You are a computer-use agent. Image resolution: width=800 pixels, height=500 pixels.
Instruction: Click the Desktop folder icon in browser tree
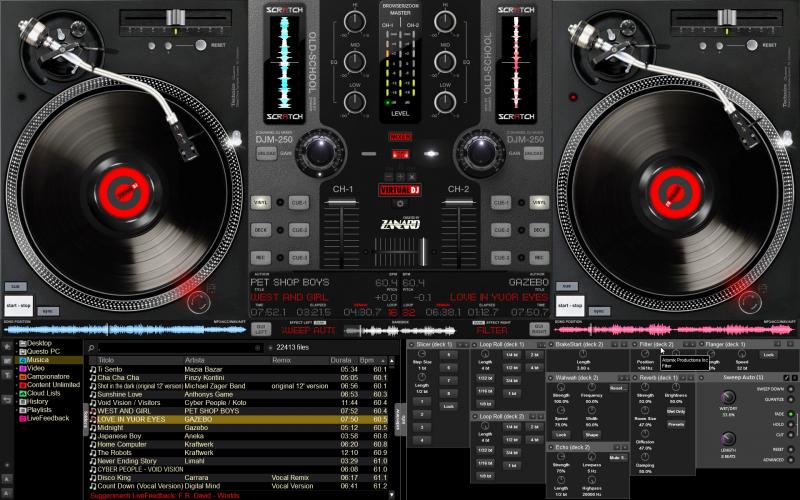tap(22, 344)
